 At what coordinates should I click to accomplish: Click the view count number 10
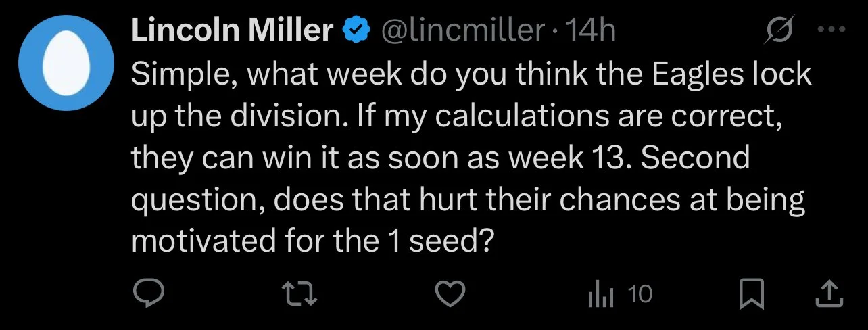640,294
